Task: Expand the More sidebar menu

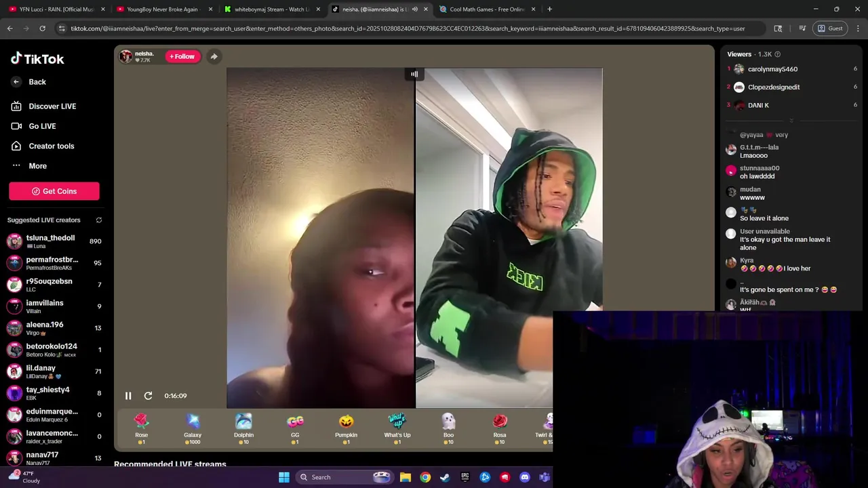Action: pos(29,166)
